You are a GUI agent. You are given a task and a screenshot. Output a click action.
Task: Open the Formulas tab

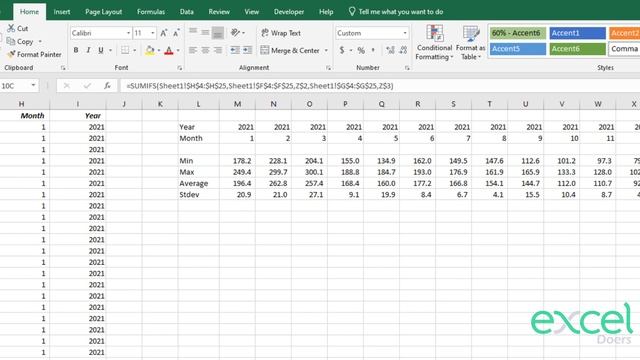[151, 12]
